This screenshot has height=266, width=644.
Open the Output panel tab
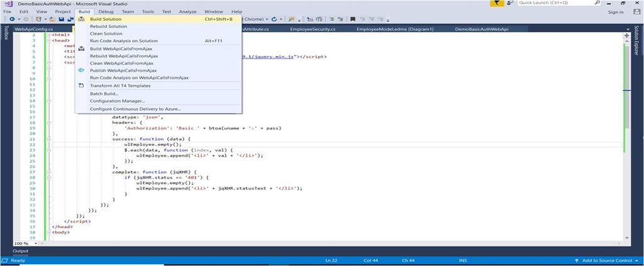20,251
